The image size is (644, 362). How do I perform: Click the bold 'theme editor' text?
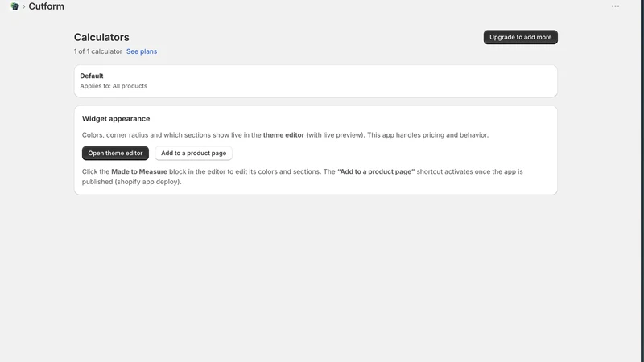(283, 134)
